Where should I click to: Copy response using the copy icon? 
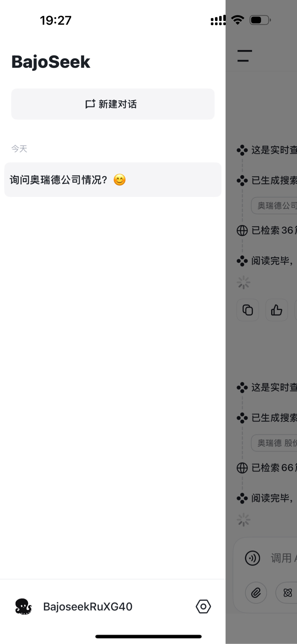[x=247, y=310]
